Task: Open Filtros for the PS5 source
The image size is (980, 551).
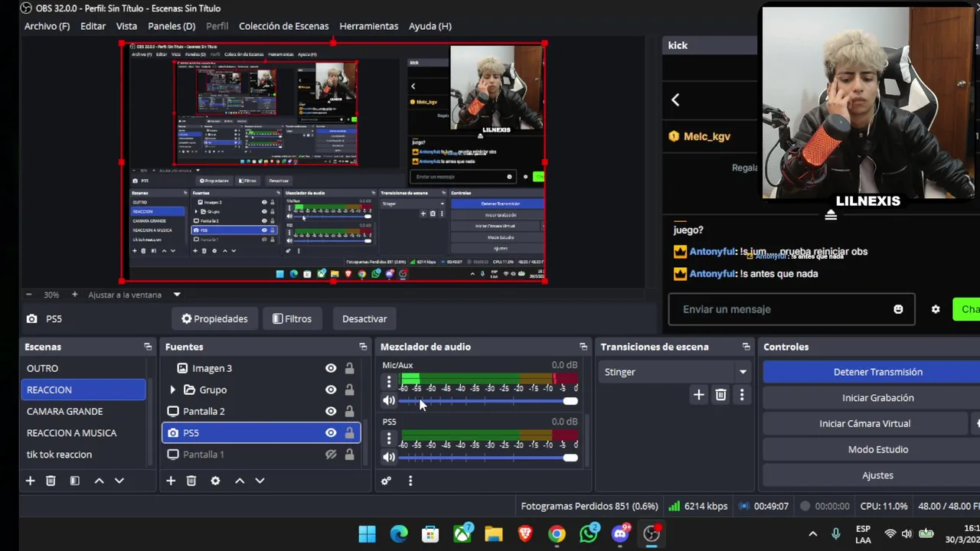Action: [292, 318]
